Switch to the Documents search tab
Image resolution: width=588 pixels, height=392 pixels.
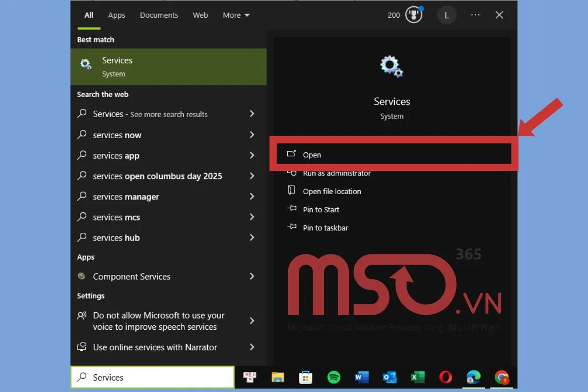pos(159,15)
